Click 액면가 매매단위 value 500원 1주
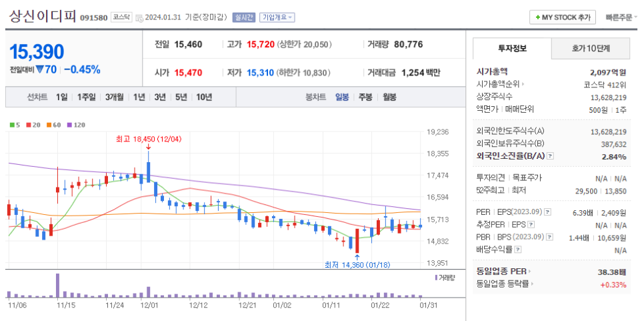644x321 pixels. tap(607, 109)
